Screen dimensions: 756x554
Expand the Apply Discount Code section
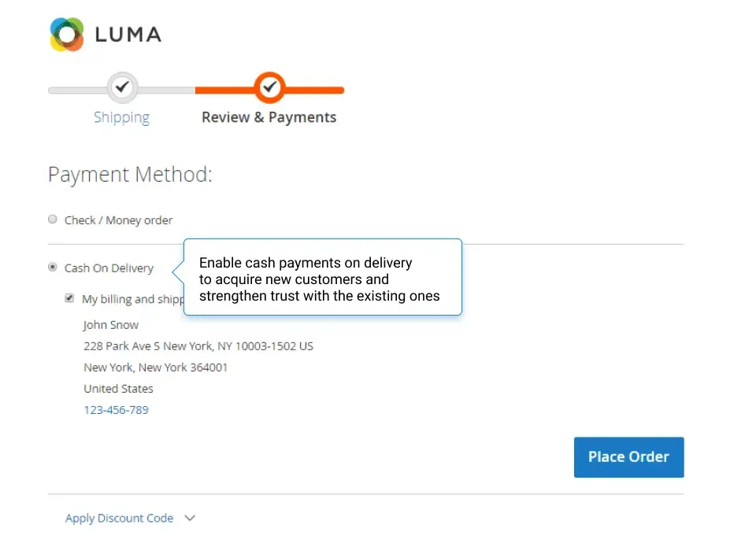tap(119, 518)
